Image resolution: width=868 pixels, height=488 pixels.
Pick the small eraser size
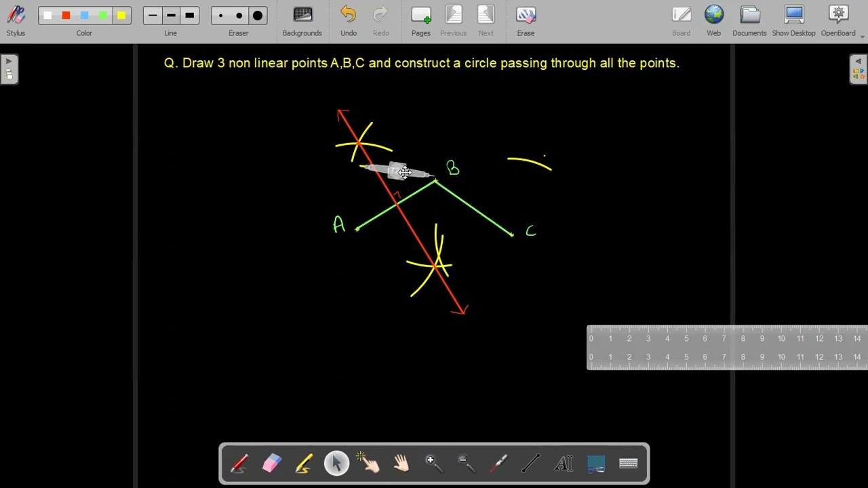[220, 16]
